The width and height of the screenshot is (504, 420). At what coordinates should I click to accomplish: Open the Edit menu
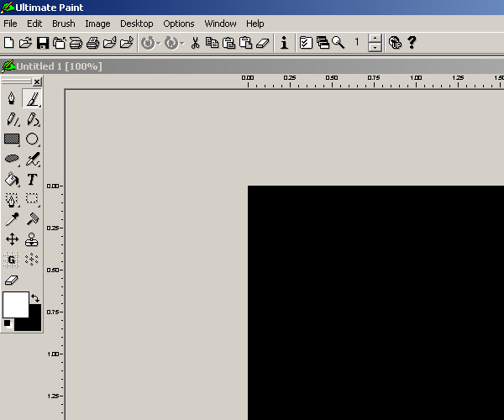[34, 24]
